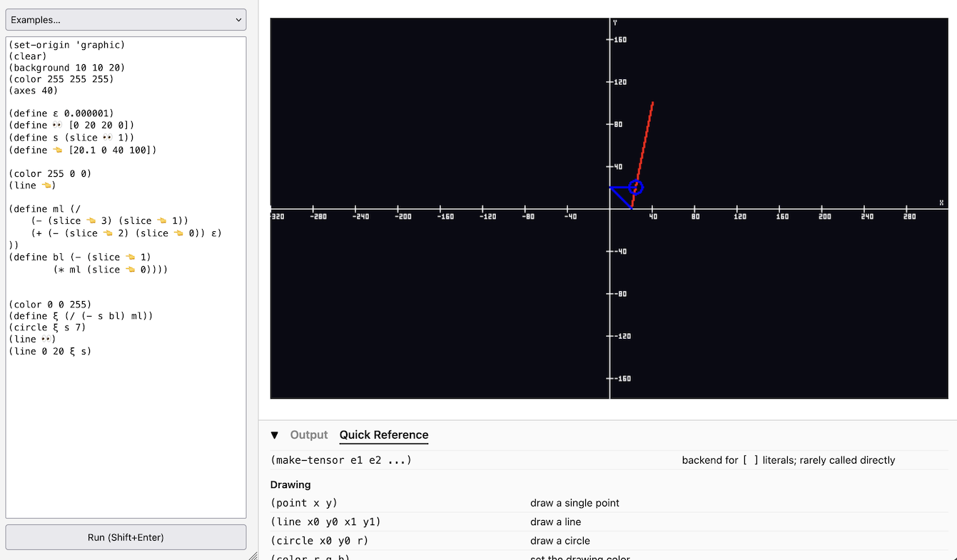Click 'backend for [ ] literals' description
957x560 pixels.
point(789,460)
